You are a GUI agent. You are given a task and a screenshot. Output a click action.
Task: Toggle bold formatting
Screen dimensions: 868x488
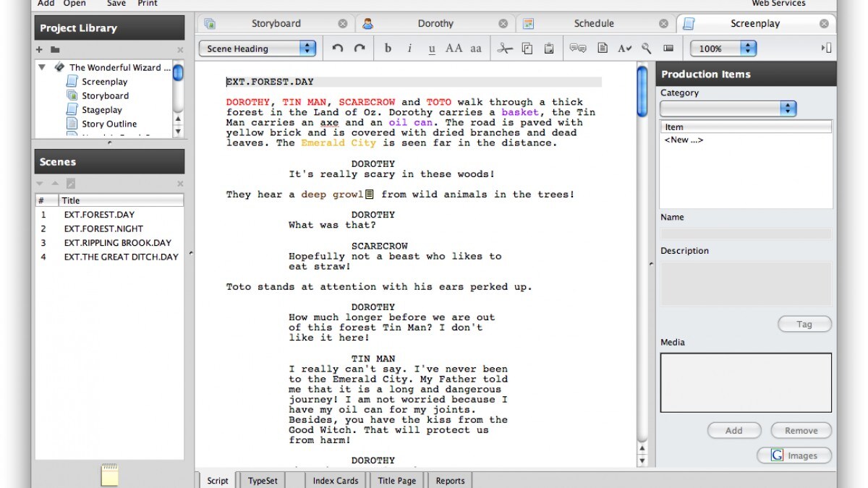[x=388, y=48]
